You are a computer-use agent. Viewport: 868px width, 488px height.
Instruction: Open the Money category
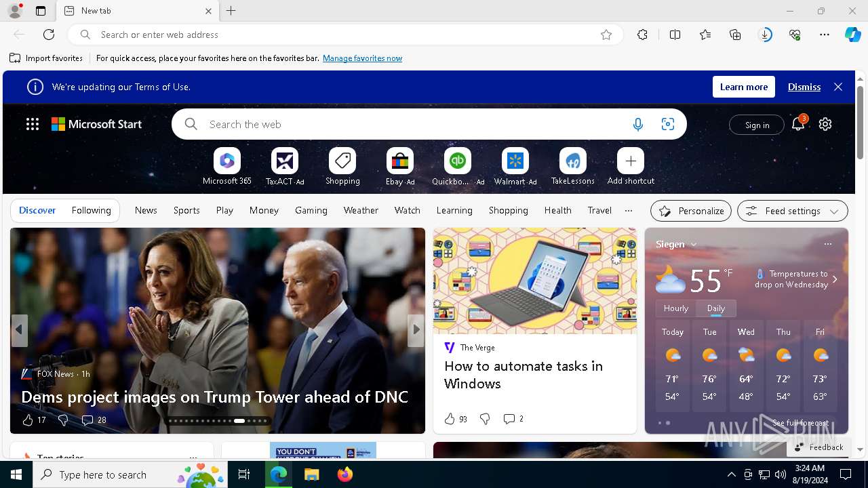pyautogui.click(x=264, y=211)
